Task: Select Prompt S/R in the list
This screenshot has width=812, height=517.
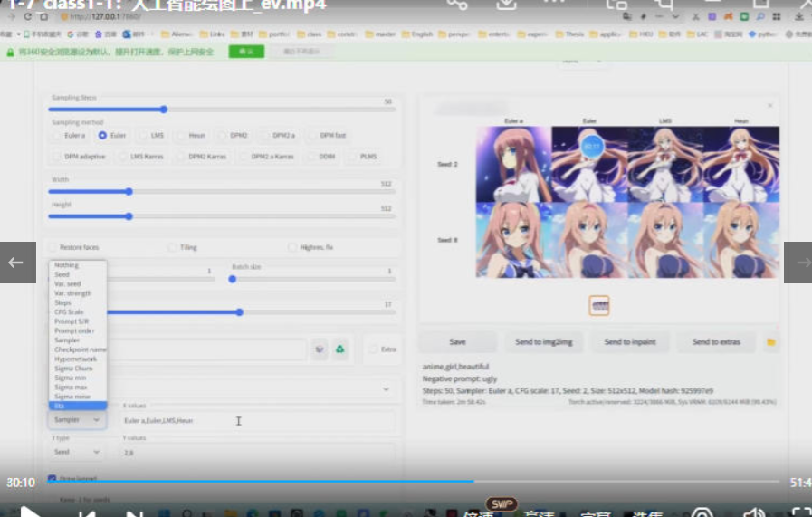Action: (71, 321)
